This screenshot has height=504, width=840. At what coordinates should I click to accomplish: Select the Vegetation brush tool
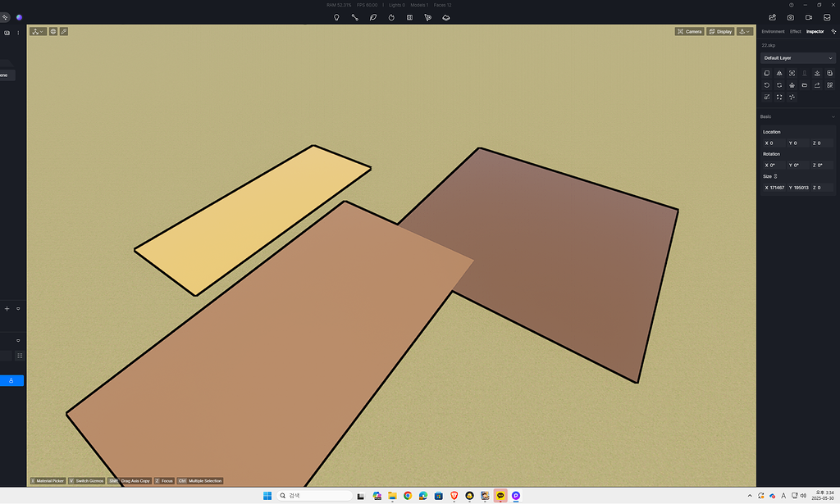(372, 17)
